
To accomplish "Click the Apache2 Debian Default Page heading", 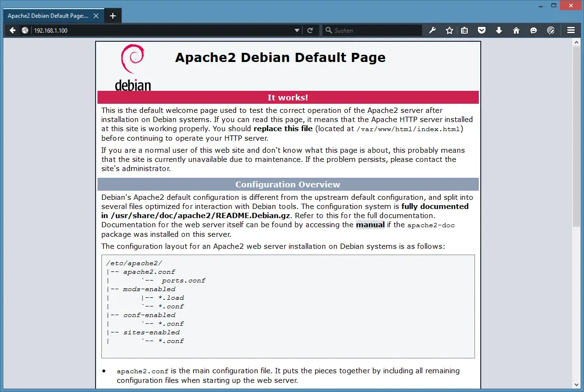I will 280,58.
